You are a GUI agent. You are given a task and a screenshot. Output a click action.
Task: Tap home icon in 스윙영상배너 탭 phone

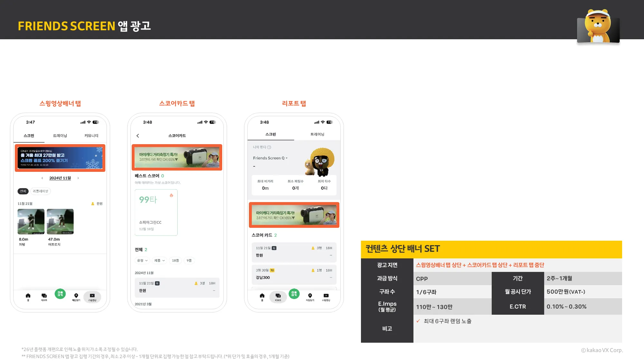(28, 296)
